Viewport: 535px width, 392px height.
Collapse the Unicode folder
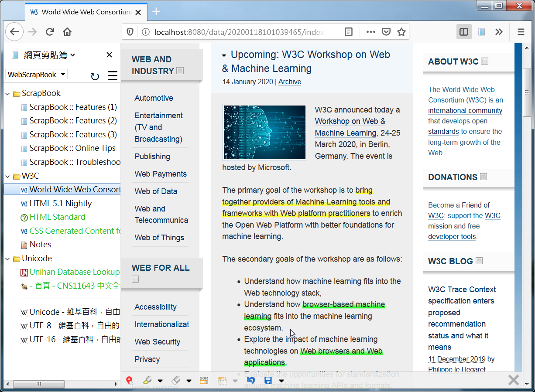point(8,259)
